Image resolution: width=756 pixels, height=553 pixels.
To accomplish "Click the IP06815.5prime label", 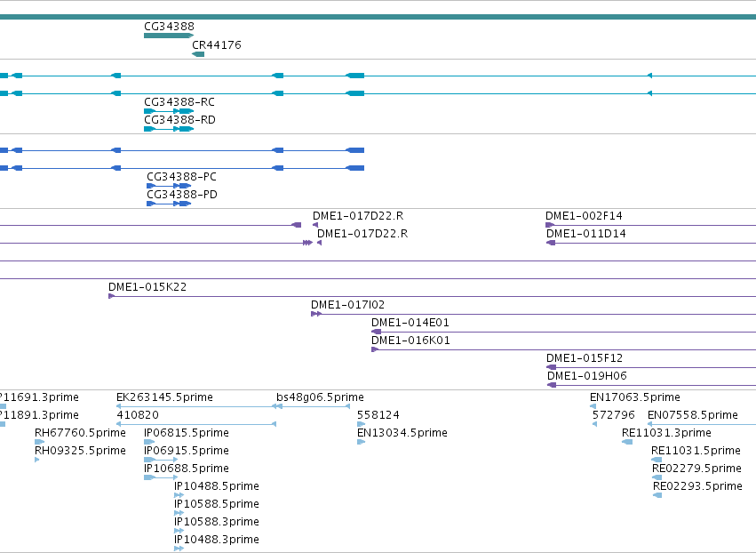I will (187, 433).
